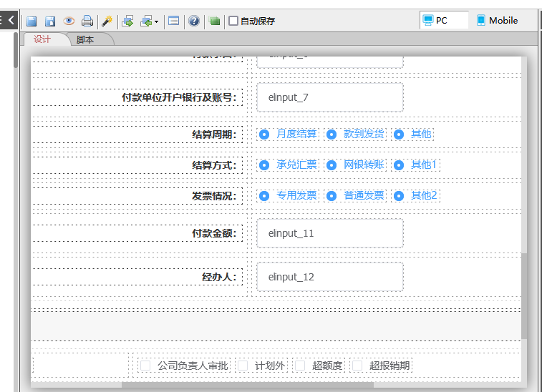Select the 发票情况 label
This screenshot has width=542, height=392.
pyautogui.click(x=214, y=196)
